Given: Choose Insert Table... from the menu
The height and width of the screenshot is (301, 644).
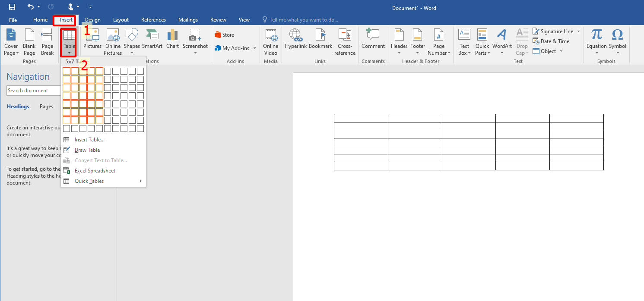Looking at the screenshot, I should (x=103, y=140).
